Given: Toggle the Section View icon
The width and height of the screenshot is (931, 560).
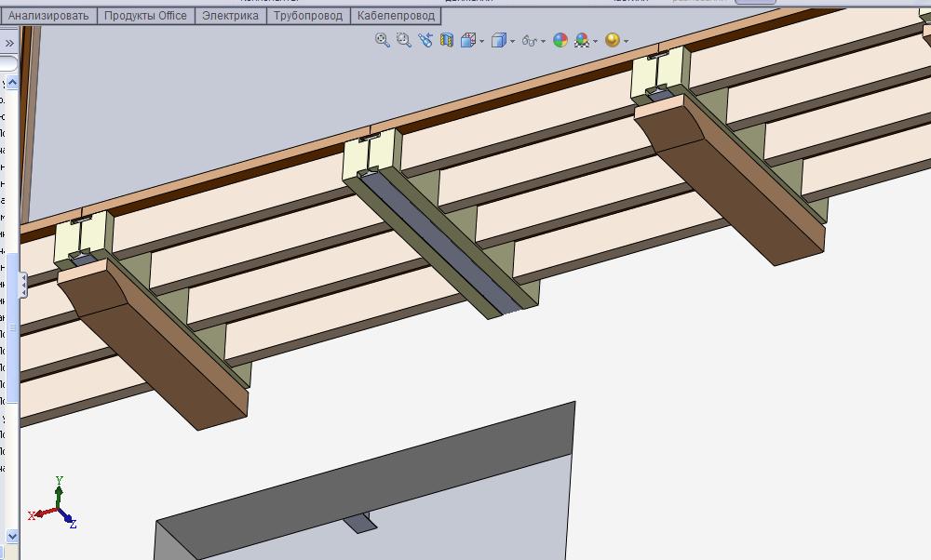Looking at the screenshot, I should 447,40.
